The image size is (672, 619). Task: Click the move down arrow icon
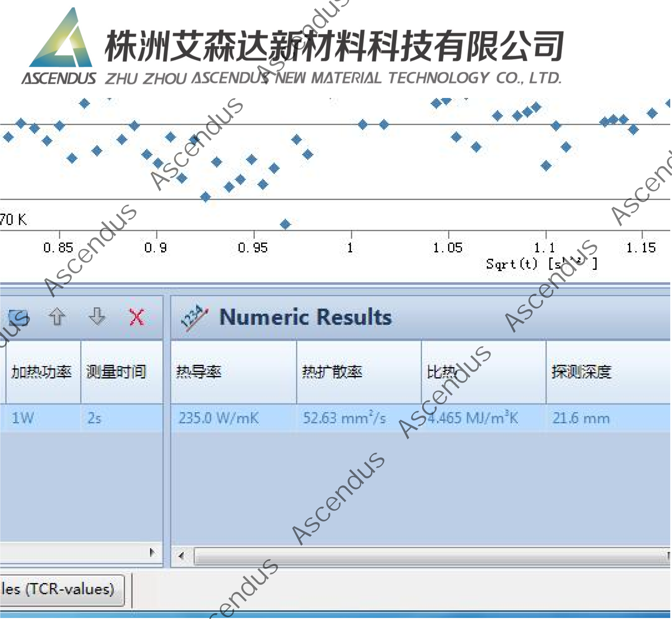[x=97, y=316]
